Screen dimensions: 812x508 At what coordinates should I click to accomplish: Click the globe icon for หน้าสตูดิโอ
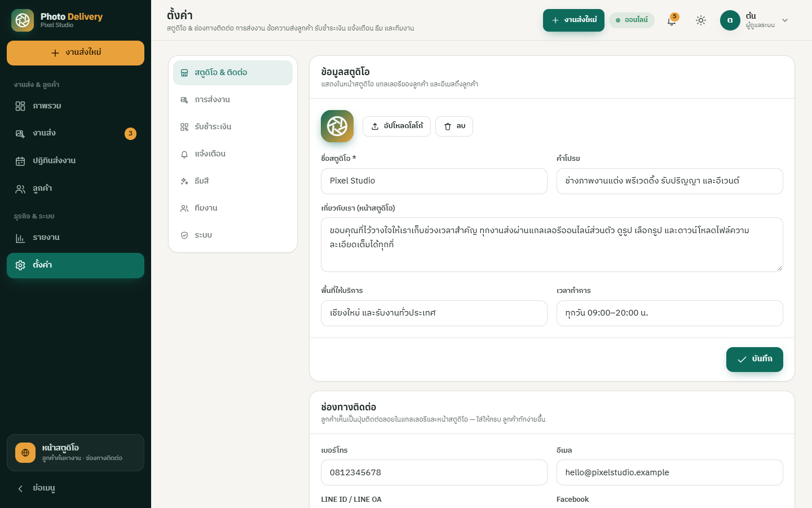[x=25, y=453]
